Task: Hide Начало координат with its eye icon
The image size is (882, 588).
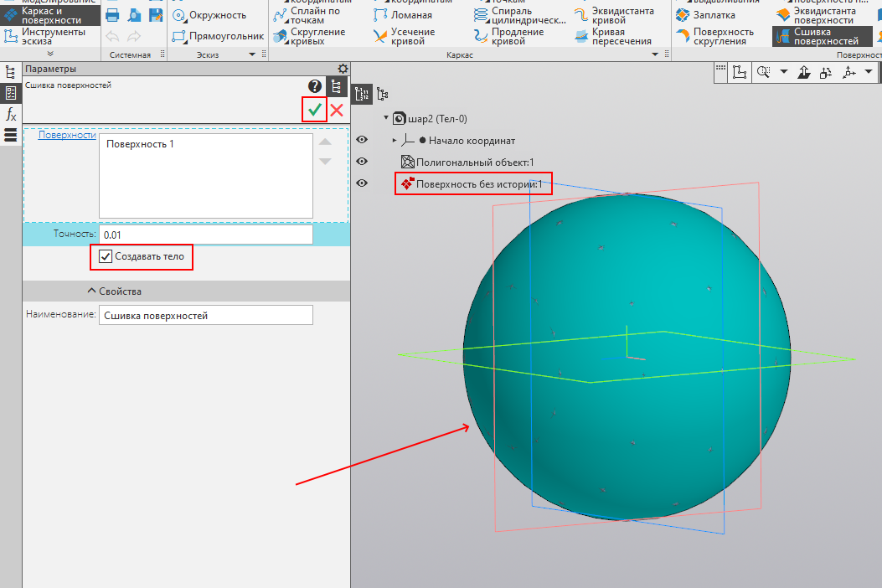Action: coord(362,140)
